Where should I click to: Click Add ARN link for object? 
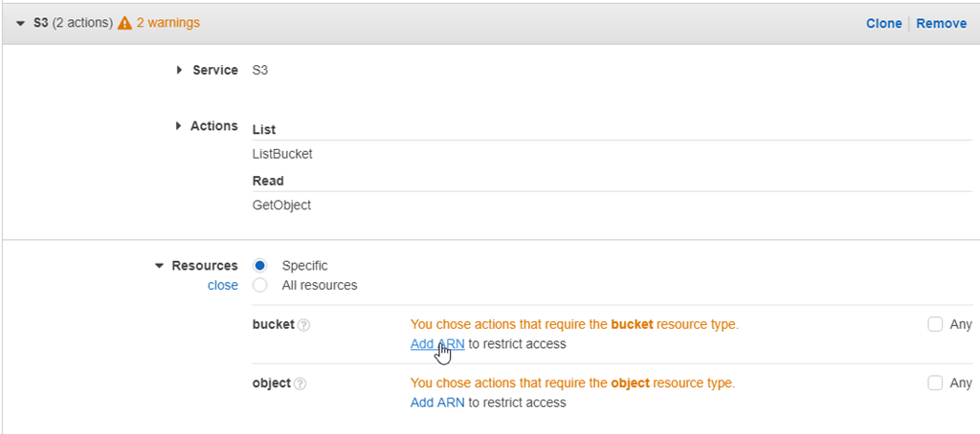(437, 402)
